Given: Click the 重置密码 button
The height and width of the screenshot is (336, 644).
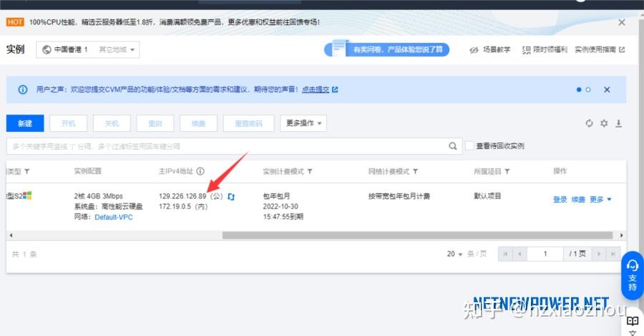Looking at the screenshot, I should (x=248, y=123).
